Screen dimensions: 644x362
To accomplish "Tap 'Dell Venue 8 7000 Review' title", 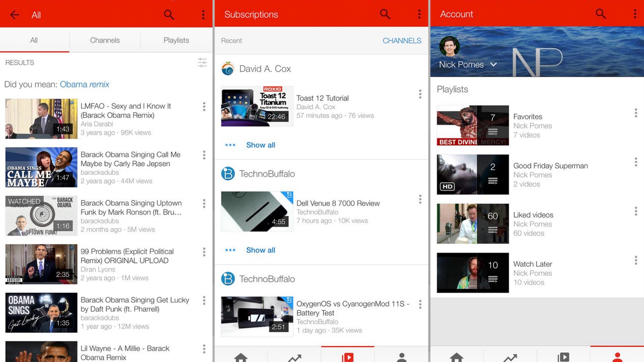I will click(338, 203).
